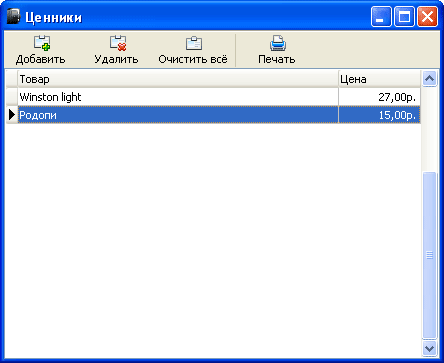Click the Добавить (add price tag) toolbar icon
This screenshot has height=363, width=444.
[42, 43]
